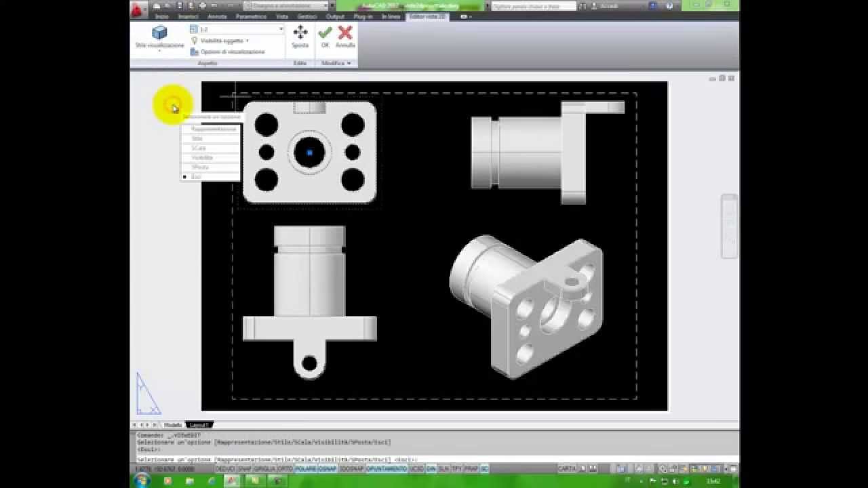Toggle POLARE tracking in status bar
This screenshot has height=488, width=868.
pos(306,469)
